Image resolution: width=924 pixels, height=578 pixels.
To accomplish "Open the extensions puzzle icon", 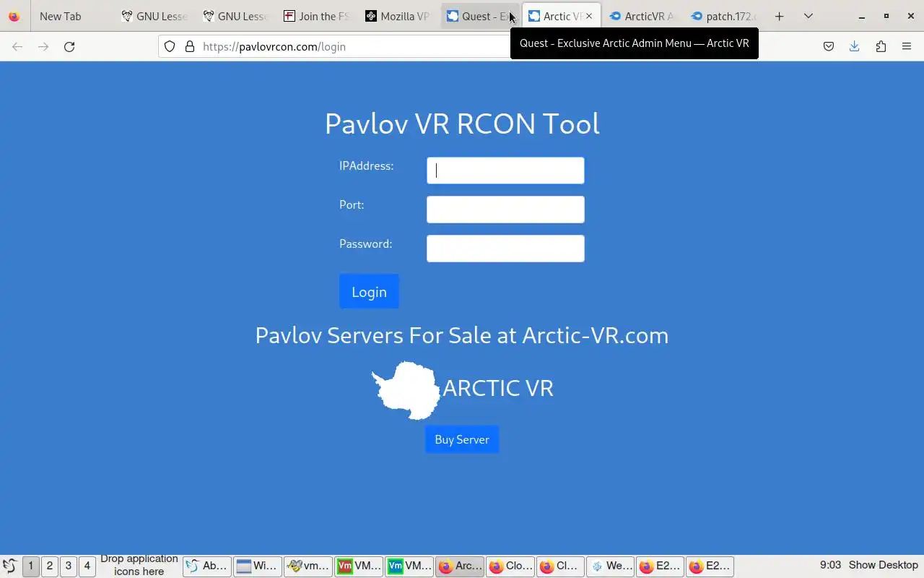I will coord(881,46).
